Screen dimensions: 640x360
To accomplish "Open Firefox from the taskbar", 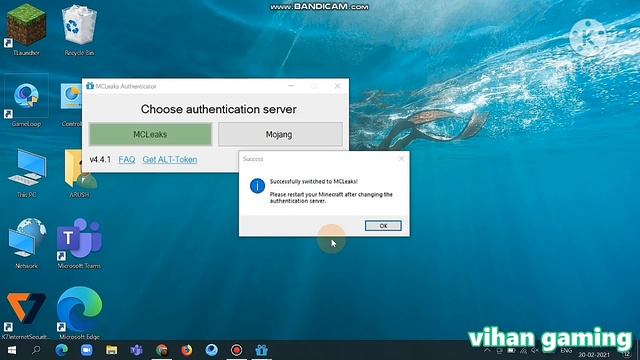I will click(x=187, y=350).
